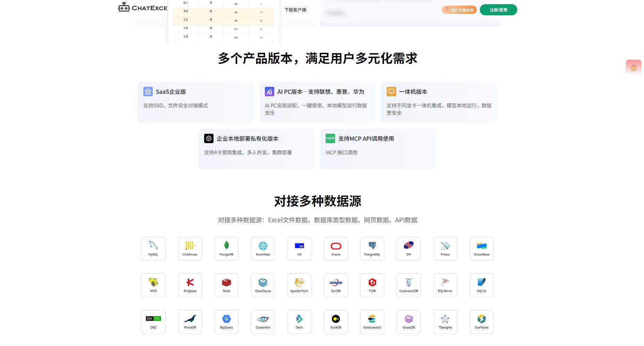Open the SaaS企业版 product card
644x346 pixels.
click(x=196, y=102)
